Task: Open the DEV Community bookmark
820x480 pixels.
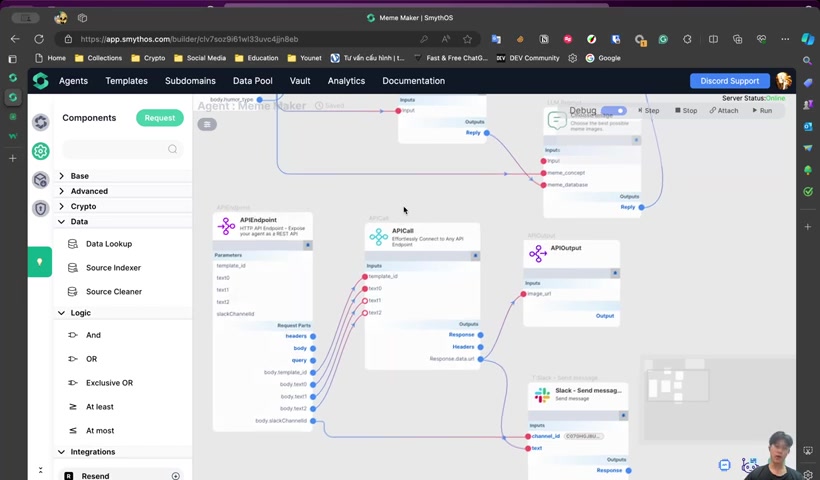Action: coord(528,58)
